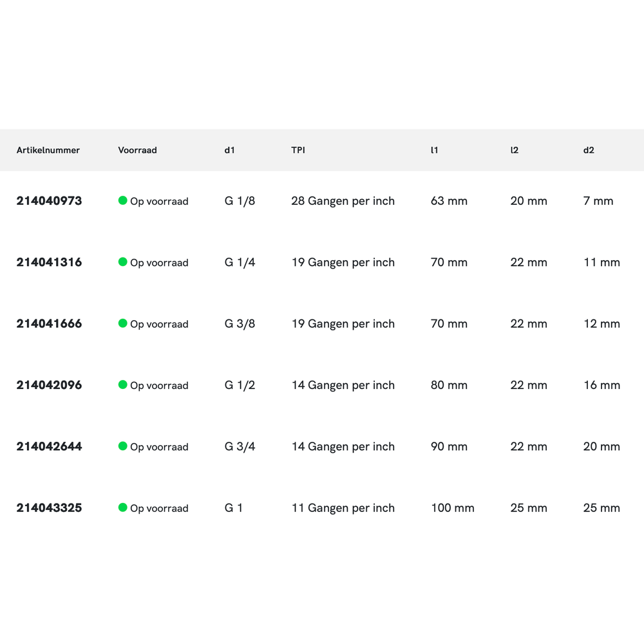Open the 214042096 article link

tap(49, 385)
